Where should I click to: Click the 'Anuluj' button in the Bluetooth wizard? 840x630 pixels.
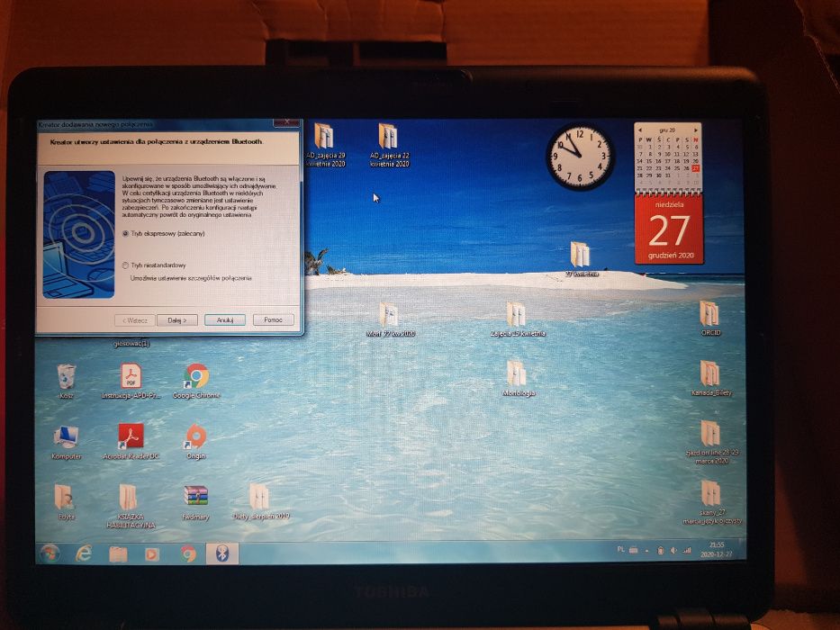click(x=225, y=319)
